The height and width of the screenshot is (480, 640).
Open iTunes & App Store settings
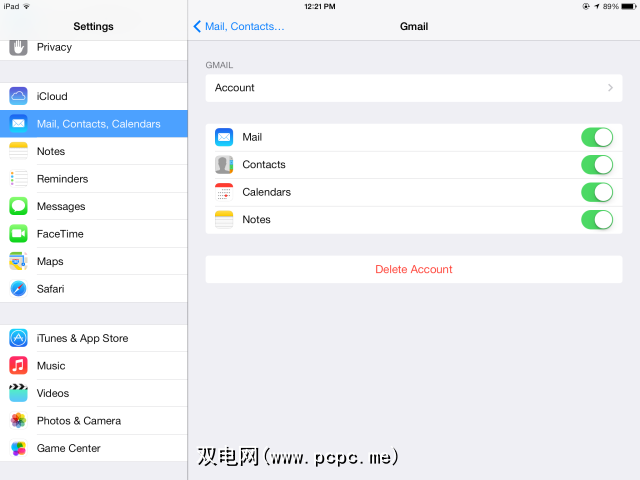point(93,338)
